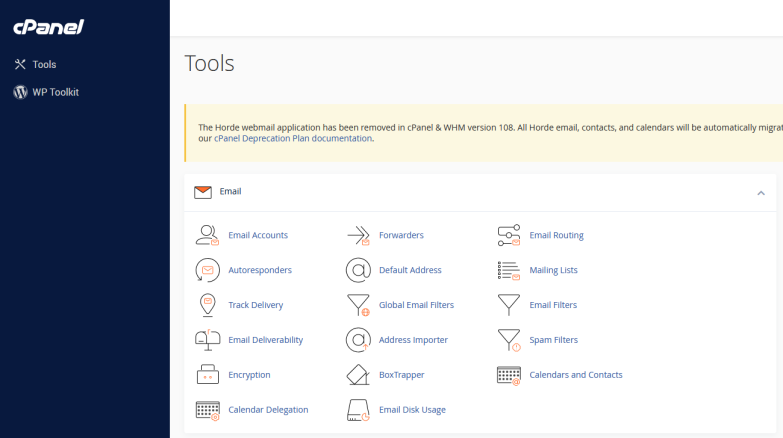This screenshot has width=783, height=438.
Task: Click the cPanel logo
Action: click(x=48, y=27)
